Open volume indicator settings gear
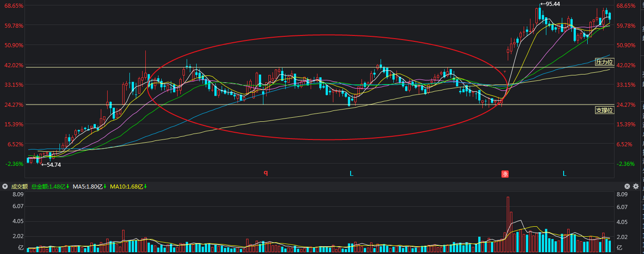Viewport: 644px width, 254px height. (635, 186)
